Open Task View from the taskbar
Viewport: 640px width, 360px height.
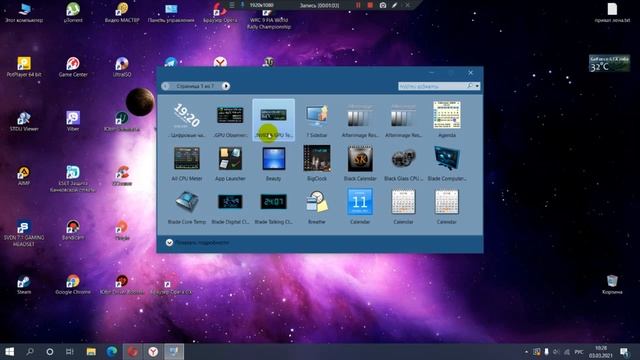pos(70,351)
